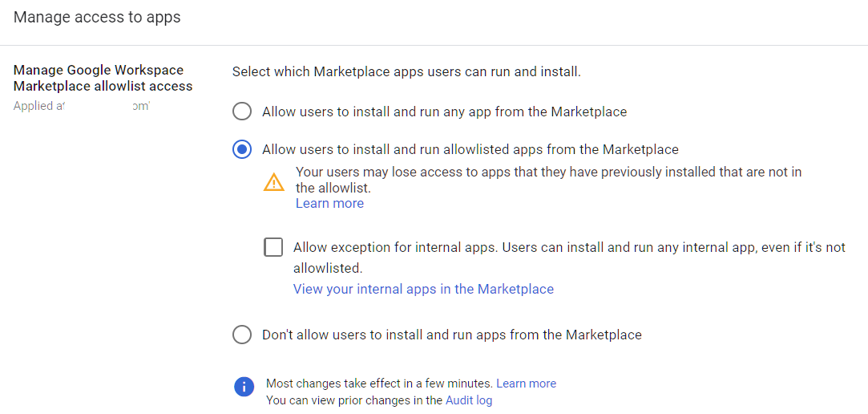Click the 'Applied at' organization text
The image size is (868, 414).
(x=82, y=106)
